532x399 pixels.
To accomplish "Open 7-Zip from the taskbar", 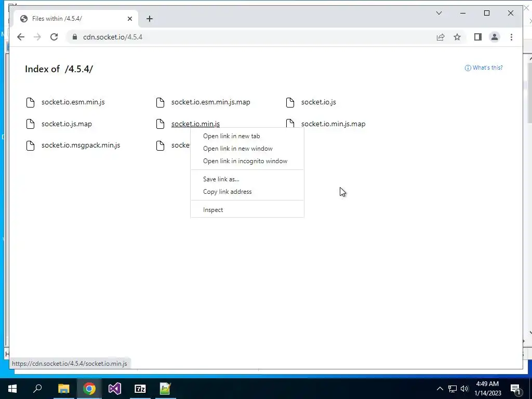I will tap(140, 389).
